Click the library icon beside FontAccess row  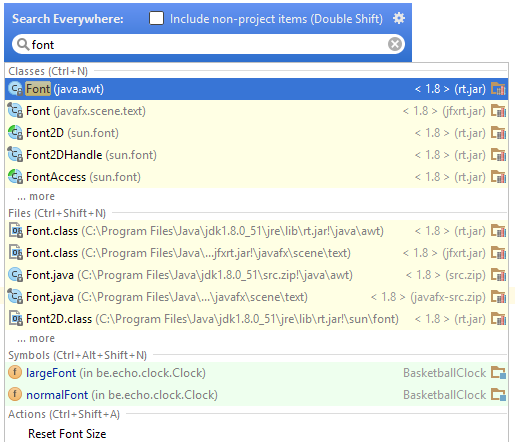pyautogui.click(x=498, y=177)
